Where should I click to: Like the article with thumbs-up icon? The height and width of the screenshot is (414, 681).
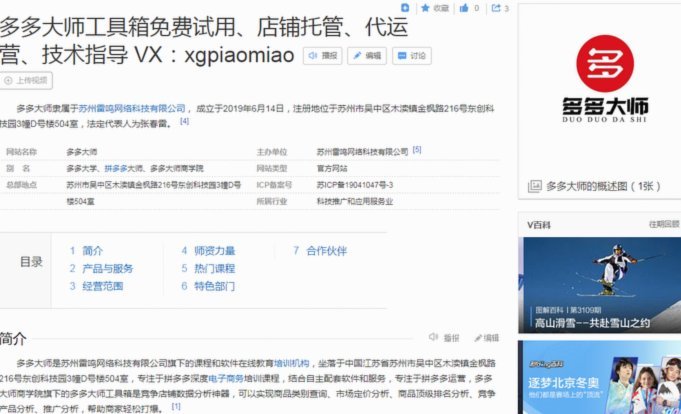tap(464, 8)
